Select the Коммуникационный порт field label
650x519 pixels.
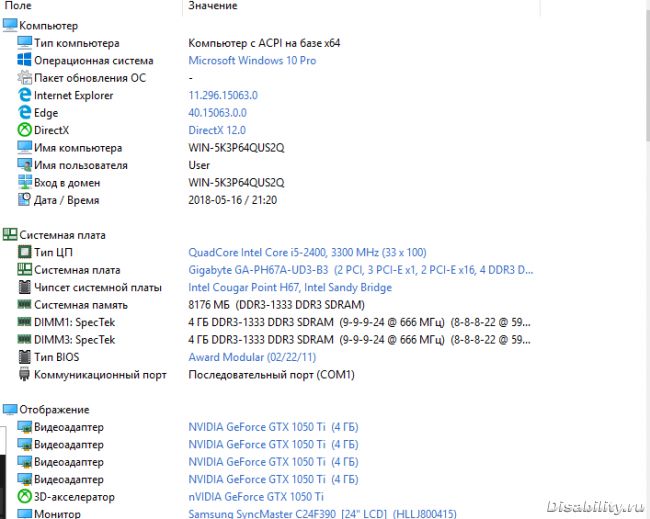[100, 375]
